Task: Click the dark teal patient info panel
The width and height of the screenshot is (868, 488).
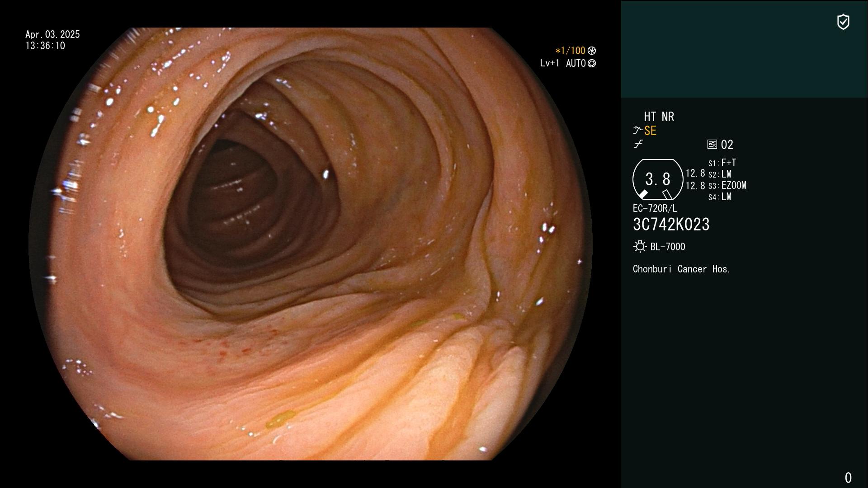Action: (x=744, y=49)
